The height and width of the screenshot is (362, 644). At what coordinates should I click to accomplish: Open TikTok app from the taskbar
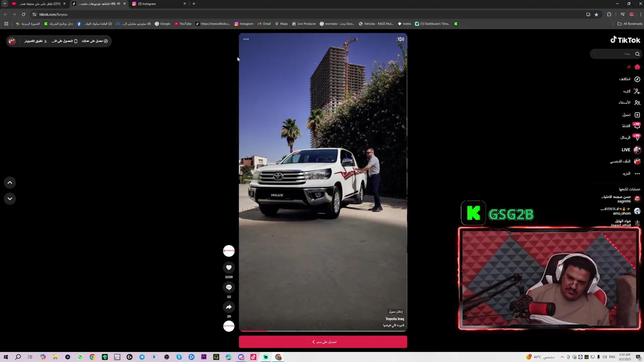click(x=254, y=357)
